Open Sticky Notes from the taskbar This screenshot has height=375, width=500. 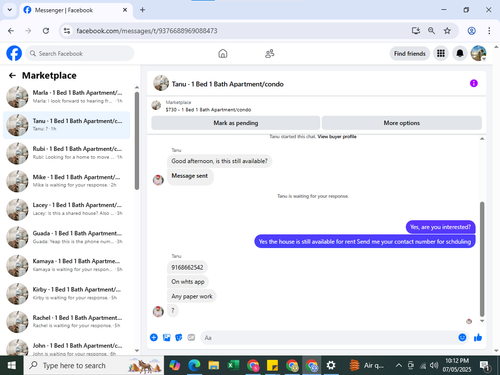tap(272, 365)
